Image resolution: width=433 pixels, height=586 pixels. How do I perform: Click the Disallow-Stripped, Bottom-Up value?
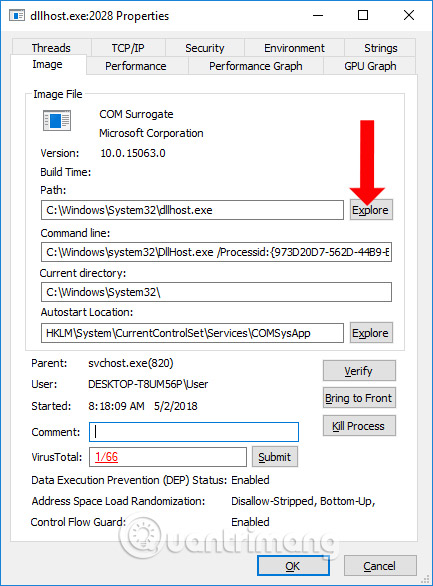tap(303, 501)
